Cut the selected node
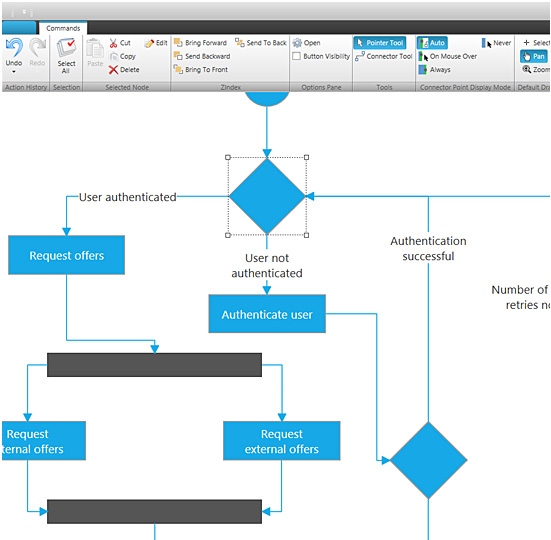The image size is (551, 540). click(x=120, y=43)
